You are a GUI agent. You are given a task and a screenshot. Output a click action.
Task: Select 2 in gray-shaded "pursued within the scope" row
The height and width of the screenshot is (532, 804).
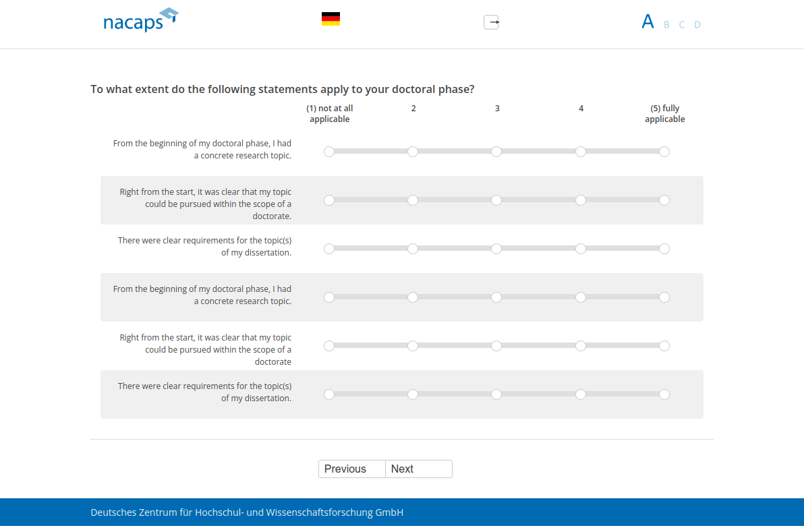pyautogui.click(x=413, y=200)
